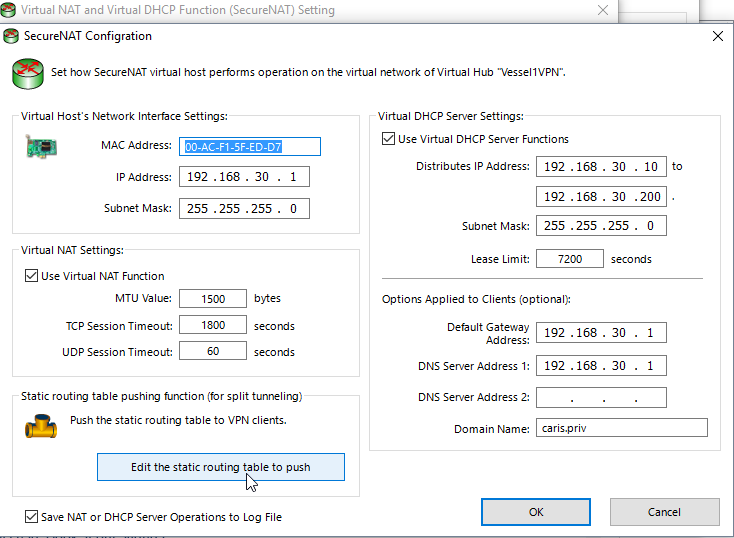Click the DHCP start address 192.168.30.10 field
The width and height of the screenshot is (734, 538).
tap(602, 167)
